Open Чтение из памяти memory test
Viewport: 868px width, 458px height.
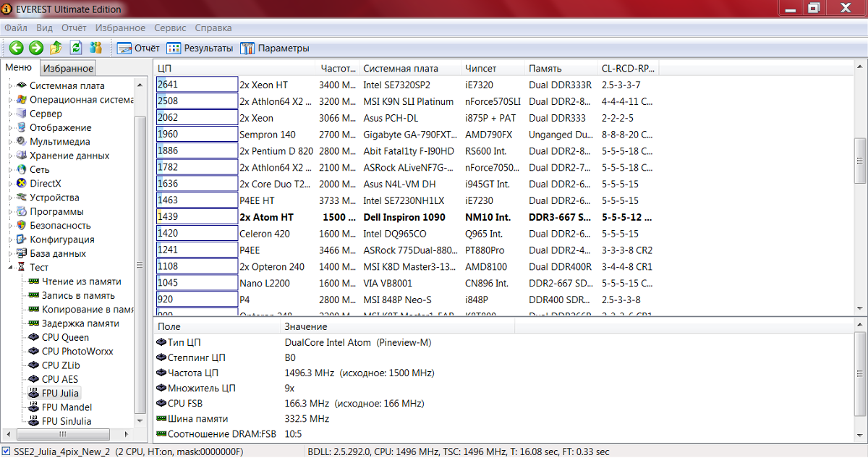point(81,281)
